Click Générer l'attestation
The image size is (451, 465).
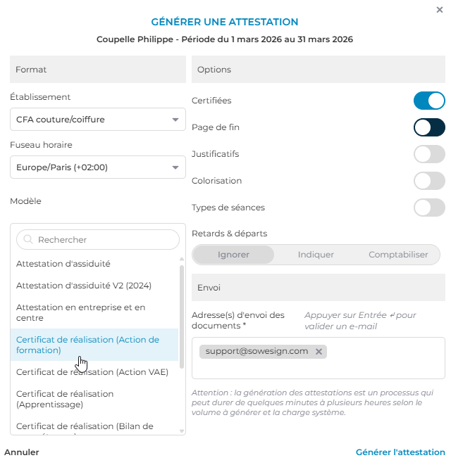pos(400,452)
